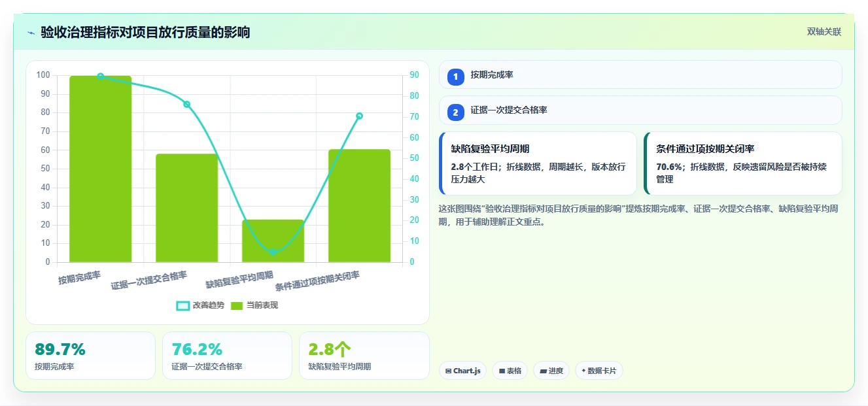868x406 pixels.
Task: Click the trend point above 条件通过项按期关闭率 bar
Action: 359,116
